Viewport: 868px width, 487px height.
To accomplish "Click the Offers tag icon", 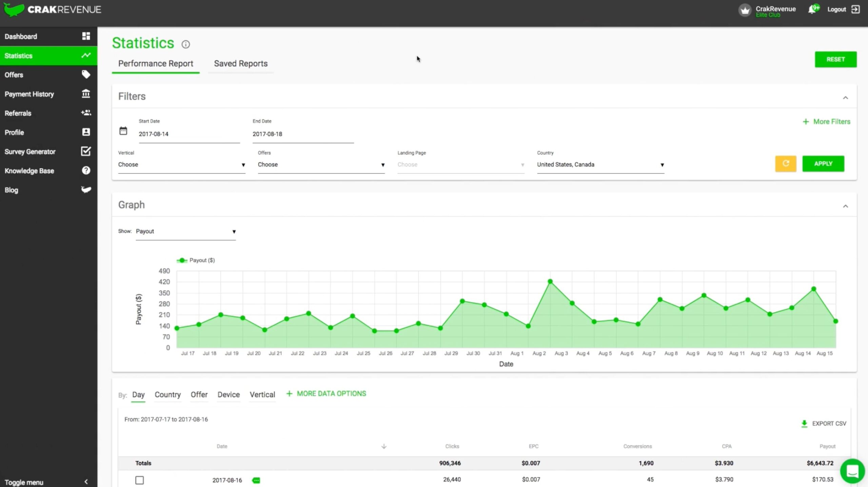I will click(x=86, y=75).
